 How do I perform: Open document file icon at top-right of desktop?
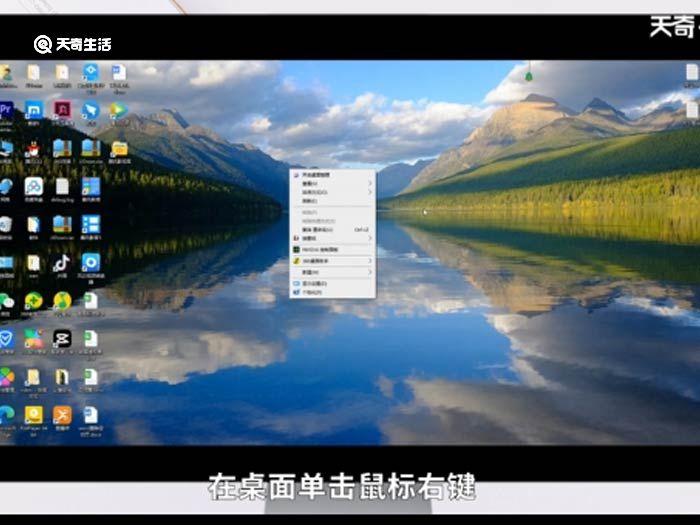[x=691, y=72]
